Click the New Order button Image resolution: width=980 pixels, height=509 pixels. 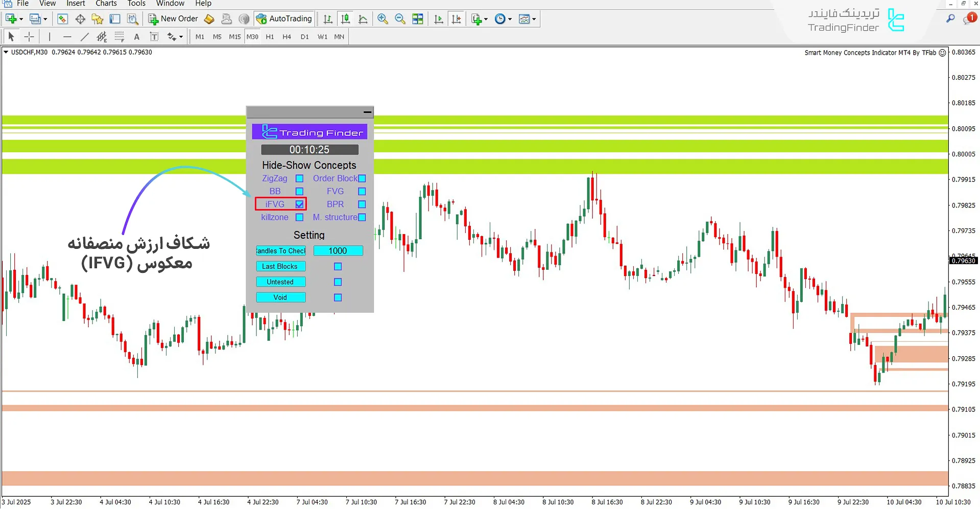(x=173, y=19)
